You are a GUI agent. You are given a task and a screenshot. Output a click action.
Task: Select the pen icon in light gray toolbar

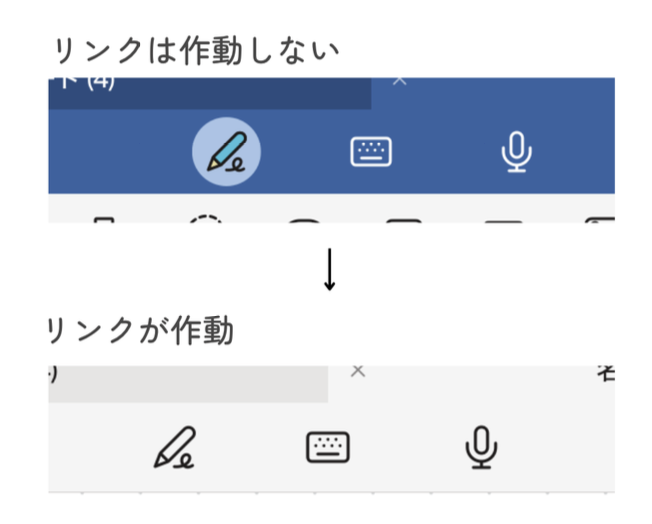pos(175,447)
